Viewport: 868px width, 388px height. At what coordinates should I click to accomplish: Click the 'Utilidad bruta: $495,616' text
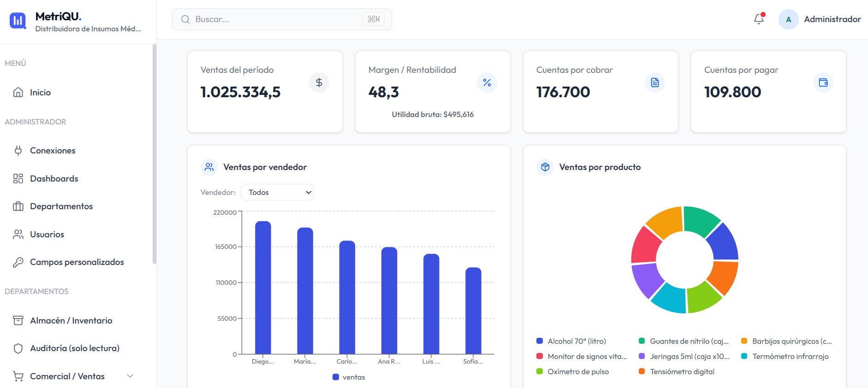[x=433, y=114]
